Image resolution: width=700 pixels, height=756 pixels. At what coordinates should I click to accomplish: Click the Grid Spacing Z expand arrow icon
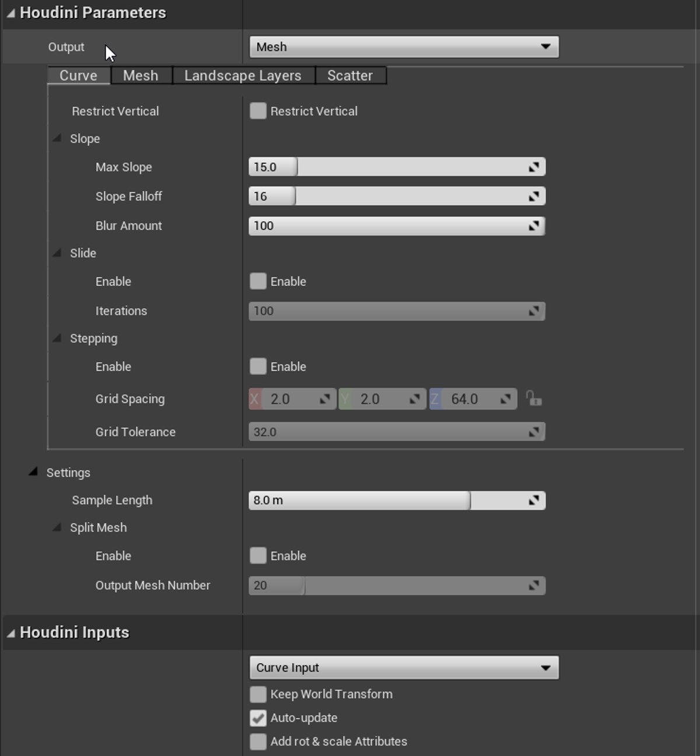505,399
